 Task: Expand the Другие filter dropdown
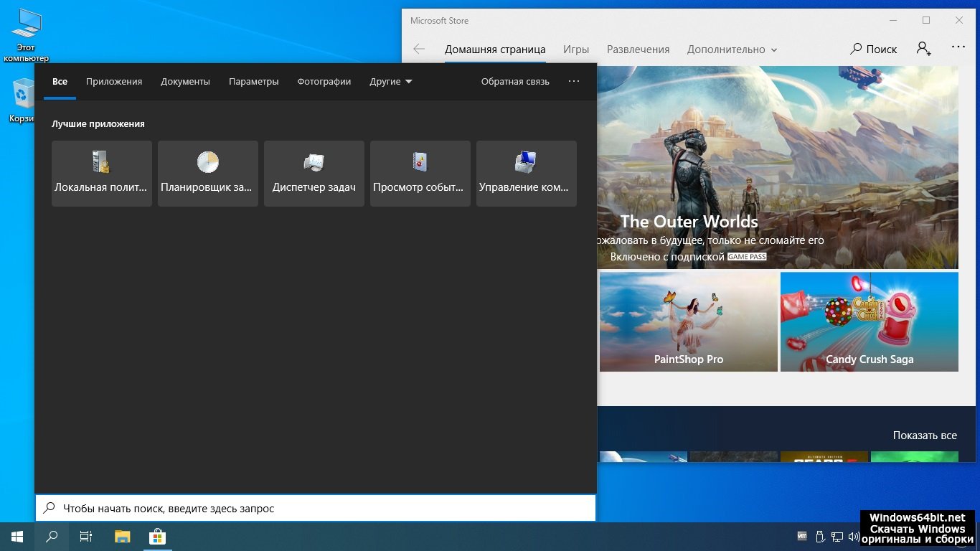391,82
